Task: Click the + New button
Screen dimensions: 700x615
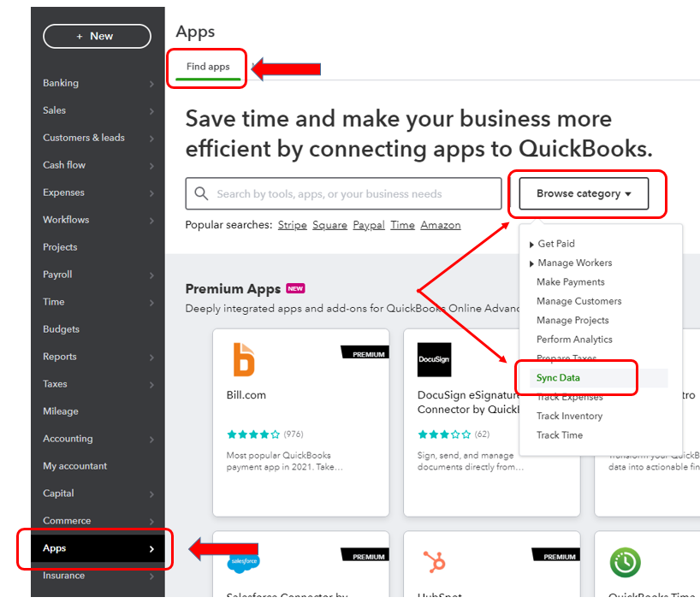Action: [97, 36]
